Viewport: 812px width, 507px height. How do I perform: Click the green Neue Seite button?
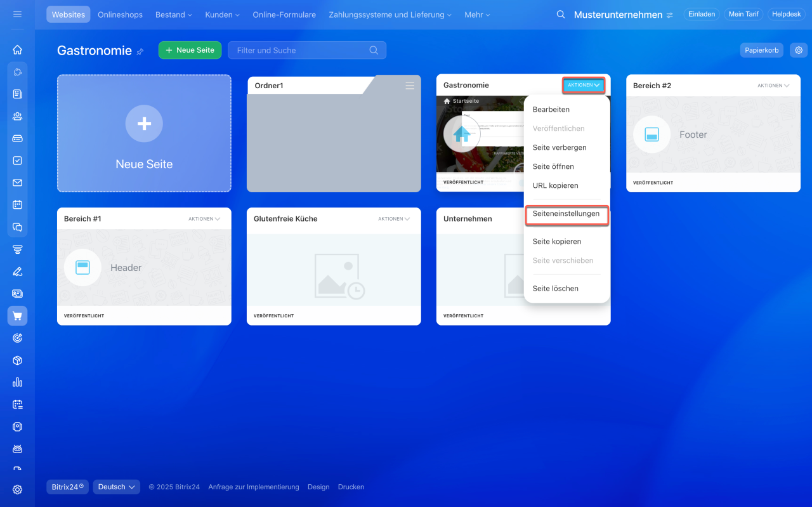pos(190,50)
